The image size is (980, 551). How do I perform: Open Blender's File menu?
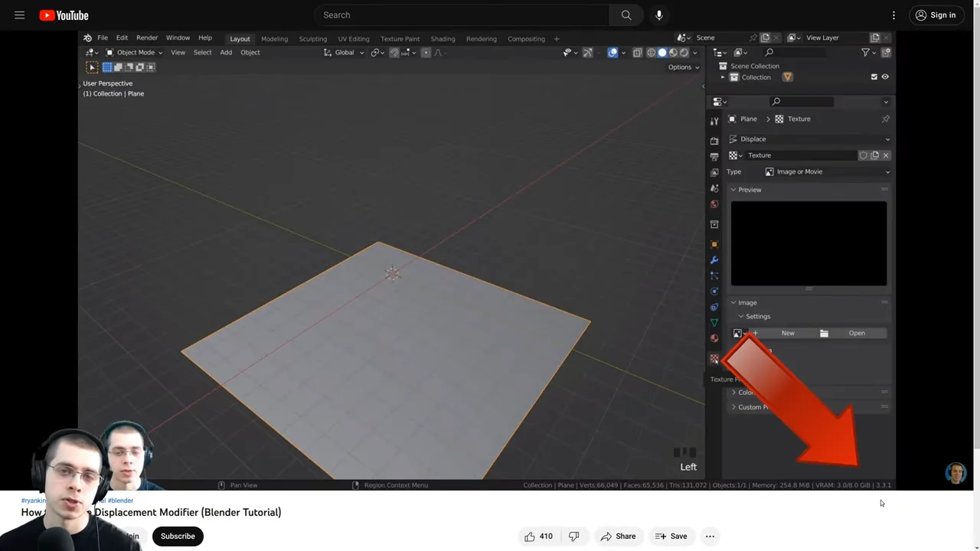(x=102, y=37)
